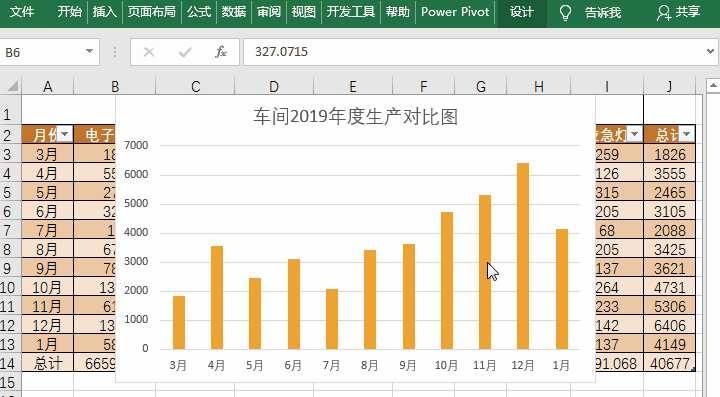Open the 月份 filter dropdown

(64, 134)
